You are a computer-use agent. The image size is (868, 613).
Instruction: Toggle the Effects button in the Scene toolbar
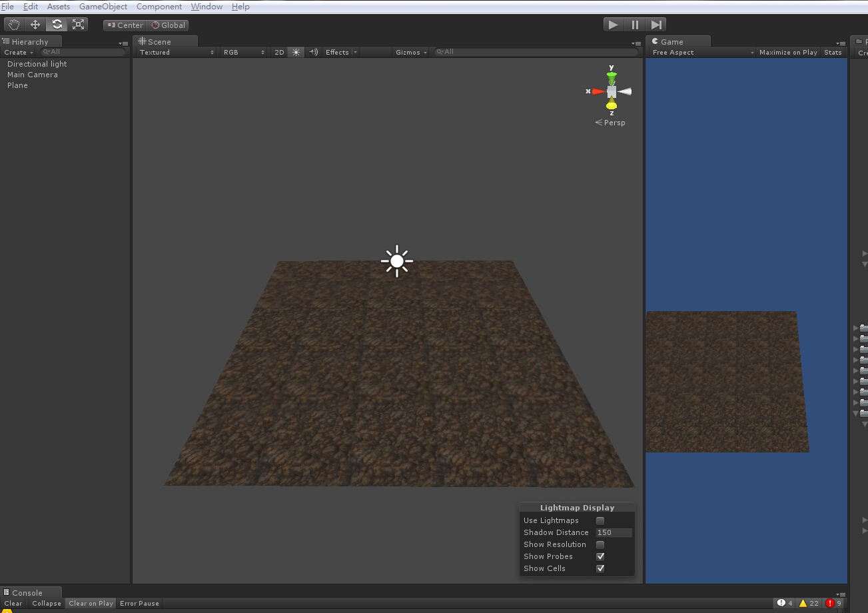pos(337,52)
